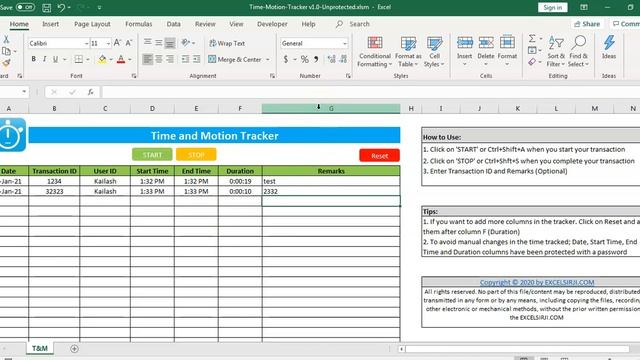Viewport: 640px width, 360px height.
Task: Open the General number format dropdown
Action: (344, 43)
